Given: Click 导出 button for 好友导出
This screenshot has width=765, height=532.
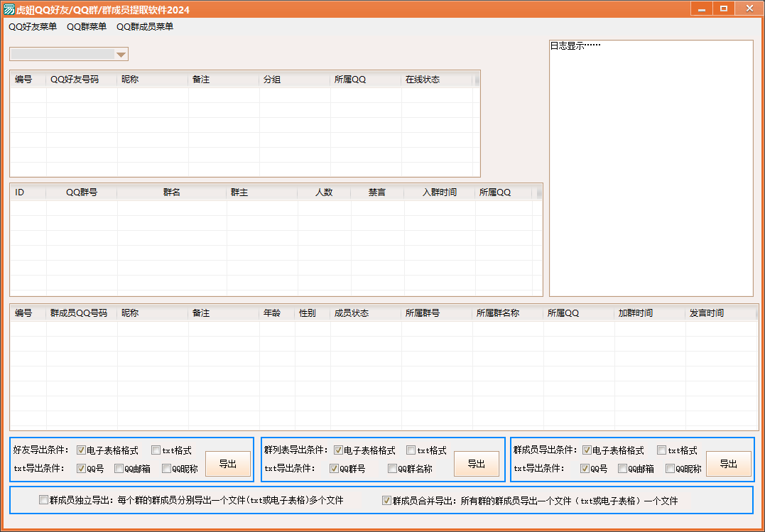Looking at the screenshot, I should click(228, 464).
